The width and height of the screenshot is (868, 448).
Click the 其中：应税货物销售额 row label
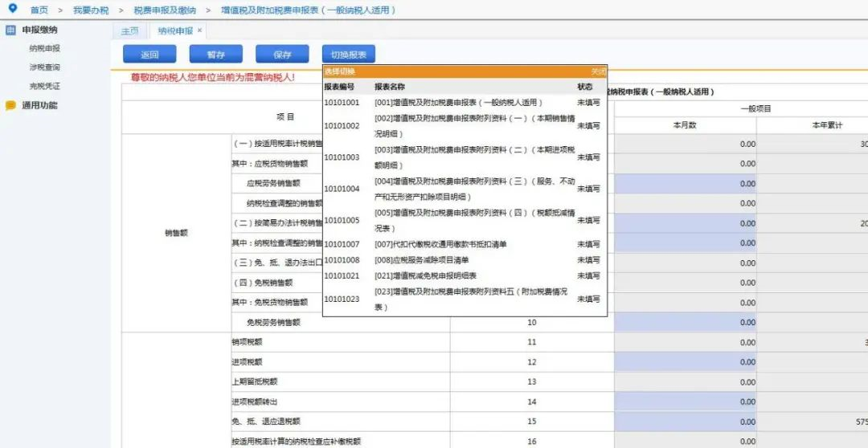pos(269,164)
